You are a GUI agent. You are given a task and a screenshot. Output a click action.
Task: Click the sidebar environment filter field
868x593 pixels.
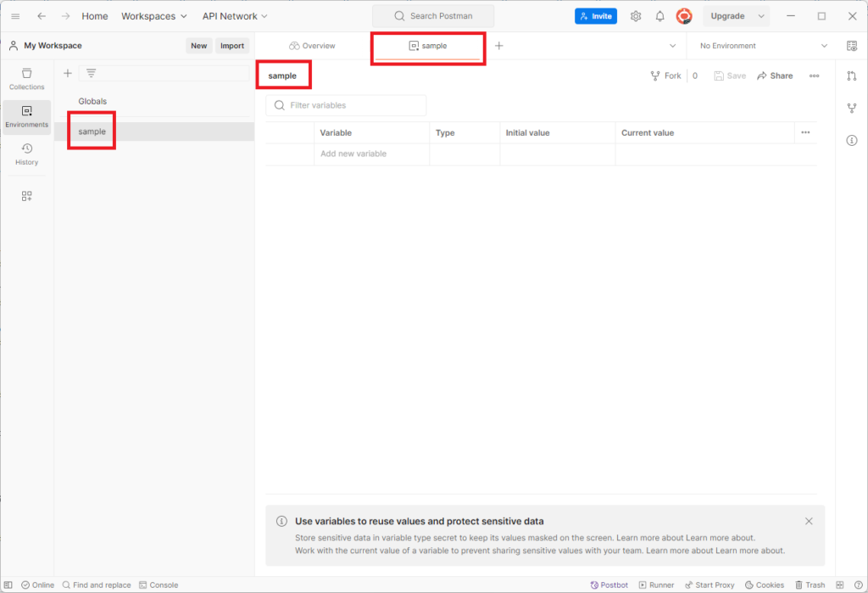tap(164, 73)
